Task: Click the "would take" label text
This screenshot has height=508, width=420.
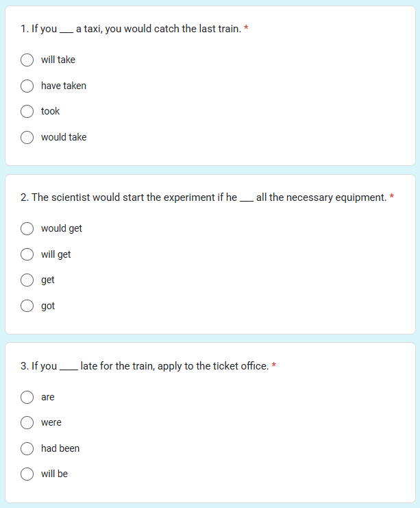Action: (x=64, y=137)
